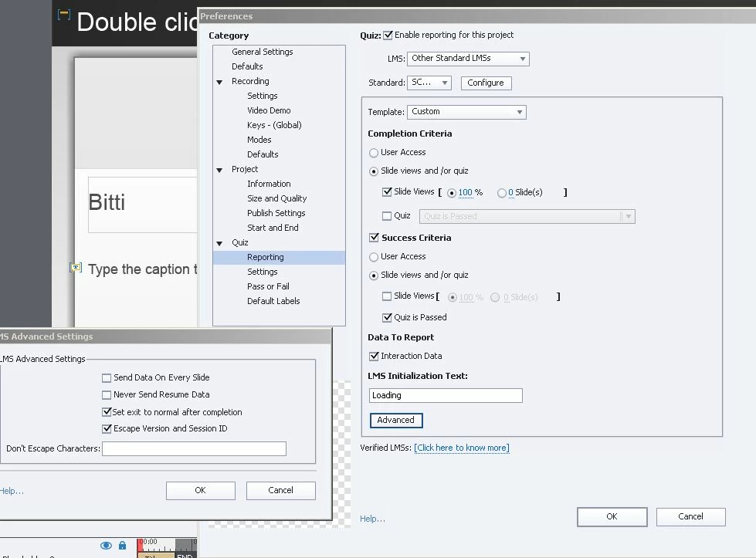Click Cancel in LMS Advanced Settings
The width and height of the screenshot is (756, 558).
(x=280, y=491)
